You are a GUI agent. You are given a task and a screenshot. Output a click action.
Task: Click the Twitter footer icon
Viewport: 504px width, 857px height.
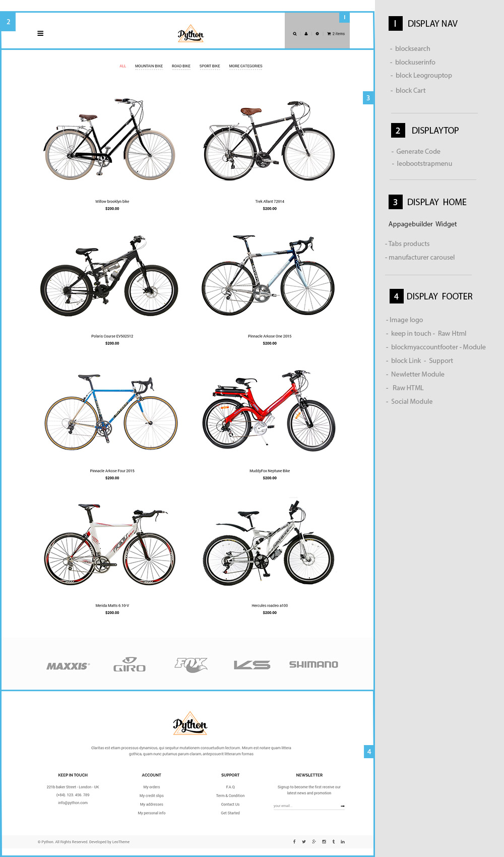(304, 841)
